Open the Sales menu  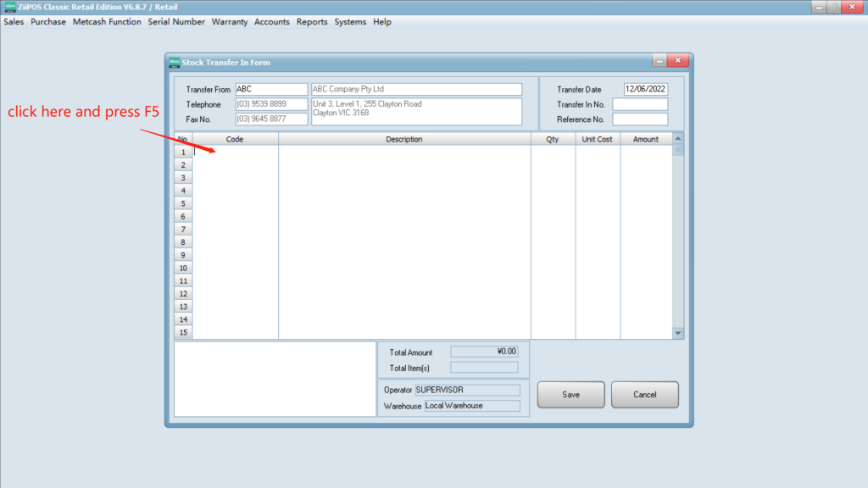tap(14, 22)
